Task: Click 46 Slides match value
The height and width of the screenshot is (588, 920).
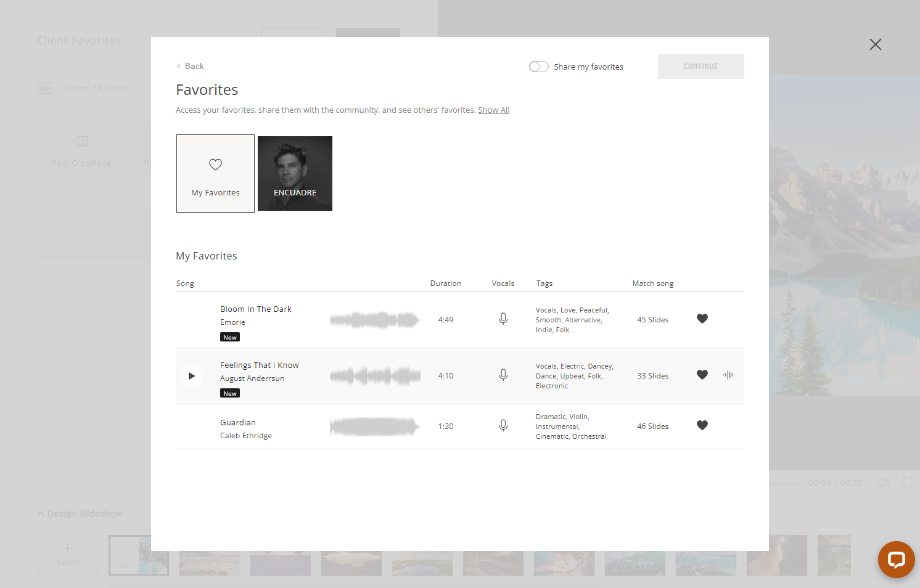Action: click(653, 427)
